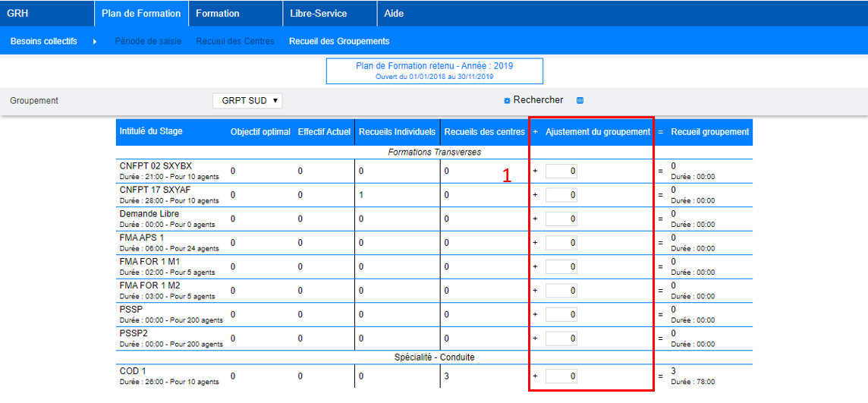Select adjustment input for FMA APS 1

[561, 243]
